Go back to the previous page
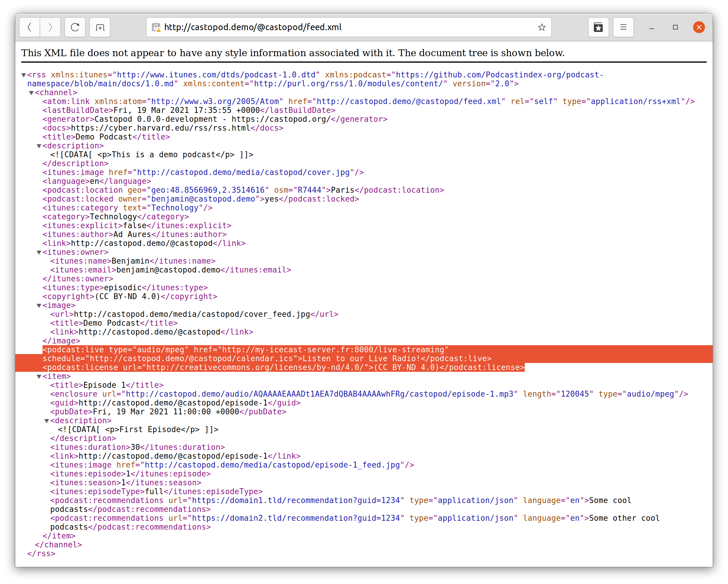The width and height of the screenshot is (728, 584). click(x=30, y=27)
